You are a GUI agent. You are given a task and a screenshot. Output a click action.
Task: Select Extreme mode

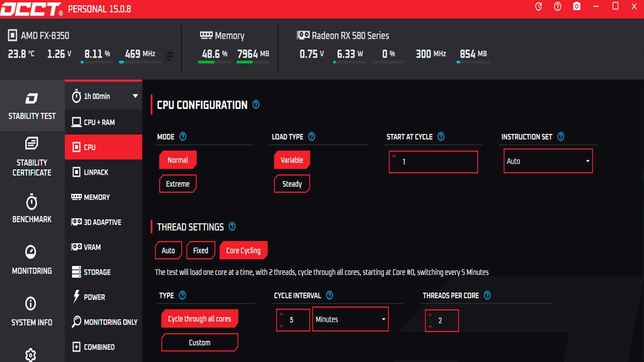[x=177, y=184]
